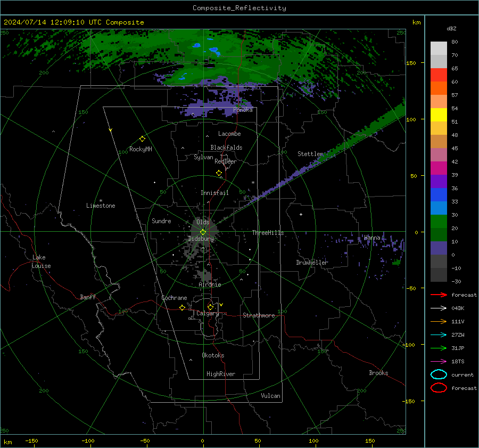479x448 pixels.
Task: Click the Calgary label
Action: click(x=208, y=313)
